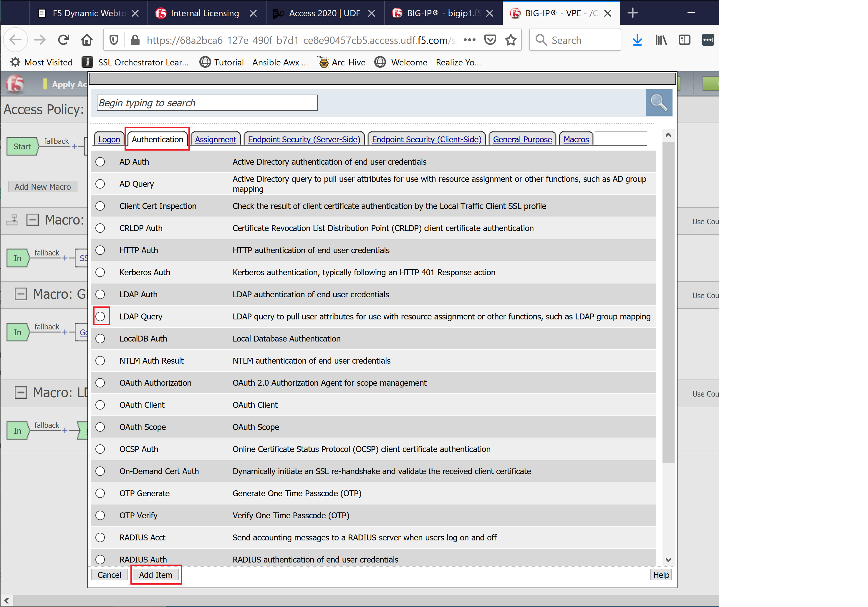Select the NTLM Auth Result radio button
This screenshot has height=607, width=868.
pos(100,361)
